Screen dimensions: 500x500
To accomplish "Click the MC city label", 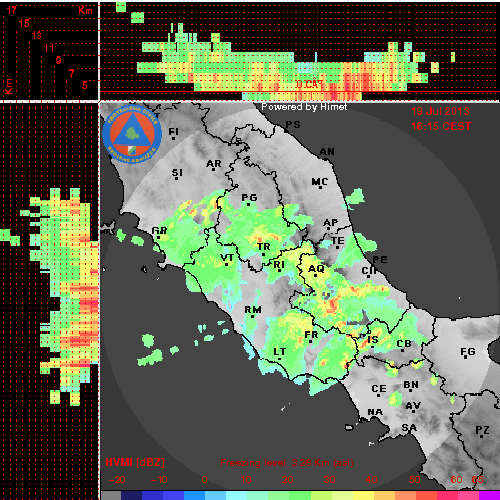I will [x=320, y=182].
